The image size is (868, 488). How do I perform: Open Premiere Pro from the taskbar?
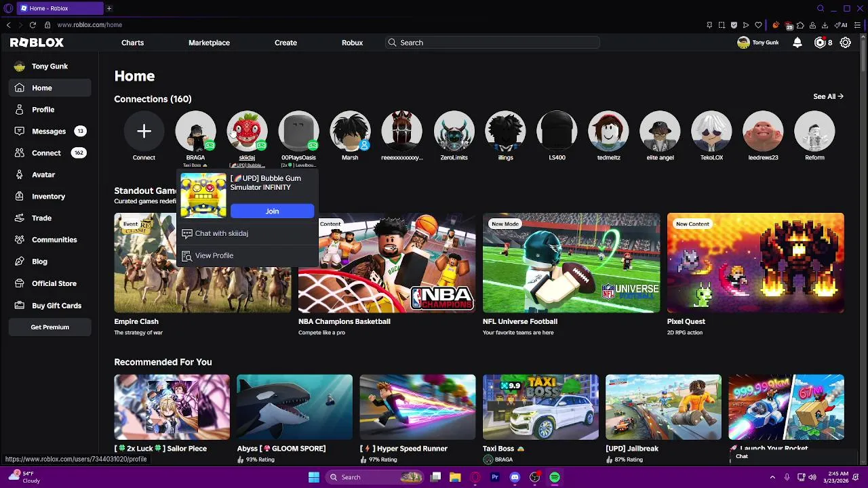[x=495, y=477]
